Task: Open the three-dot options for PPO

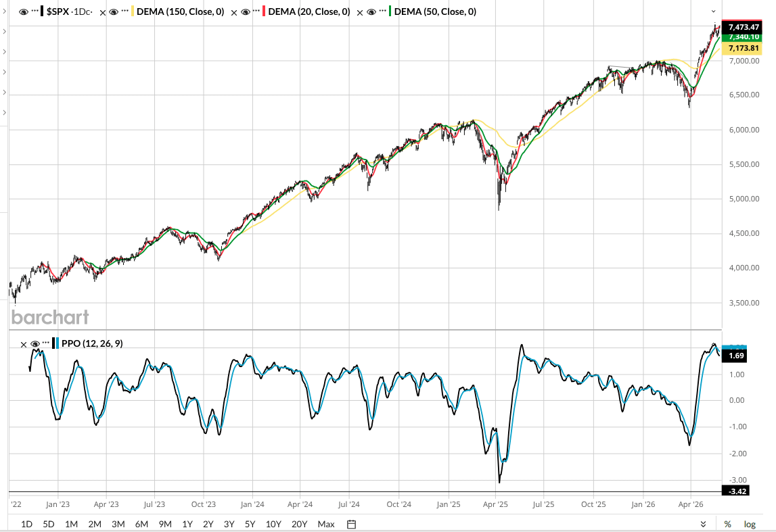Action: coord(46,343)
